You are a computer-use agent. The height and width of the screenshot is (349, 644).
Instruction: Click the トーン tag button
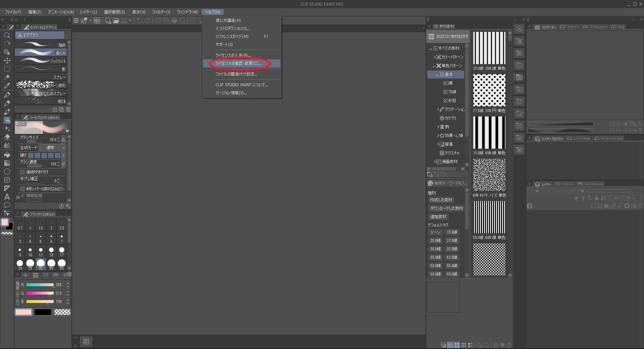(x=435, y=232)
